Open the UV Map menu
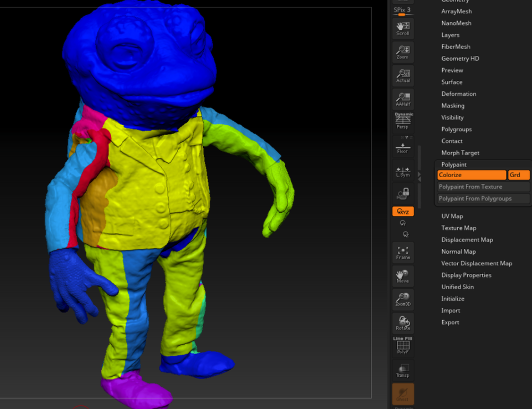This screenshot has height=409, width=532. click(x=452, y=216)
